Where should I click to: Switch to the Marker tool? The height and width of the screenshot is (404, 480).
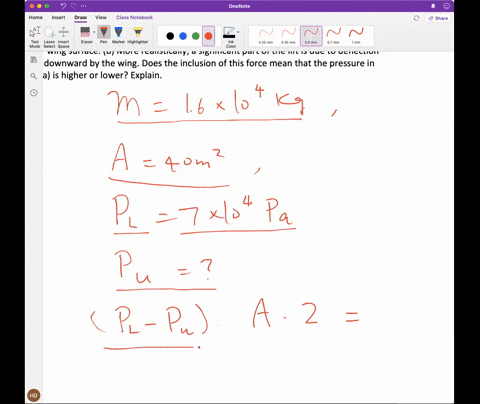coord(118,35)
